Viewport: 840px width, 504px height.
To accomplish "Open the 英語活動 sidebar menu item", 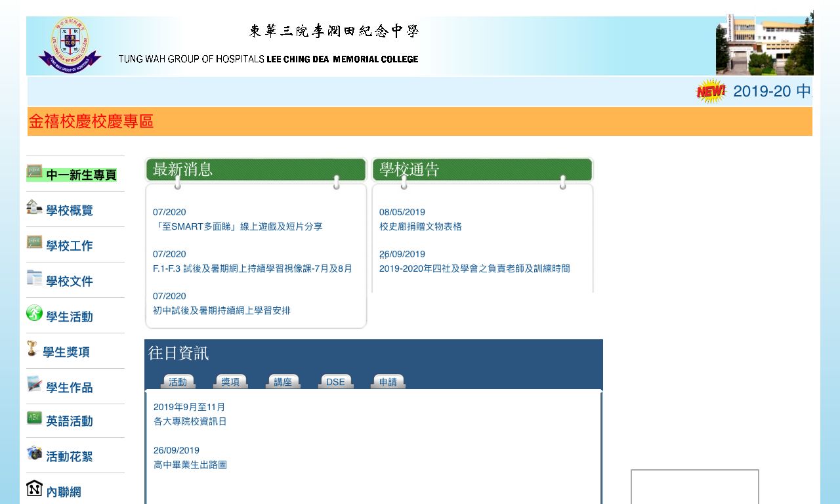I will 69,421.
